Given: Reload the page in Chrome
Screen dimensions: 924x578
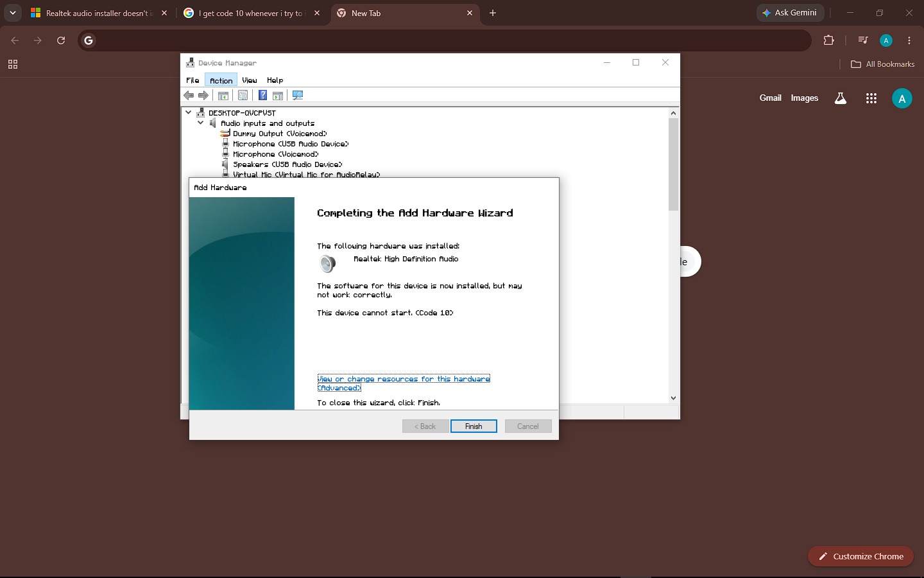Looking at the screenshot, I should pyautogui.click(x=61, y=40).
